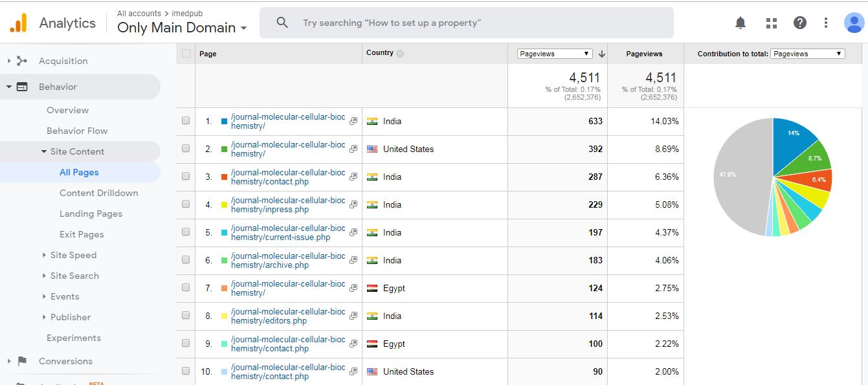Select the checkbox for row 7
Screen dimensions: 868x385
186,288
